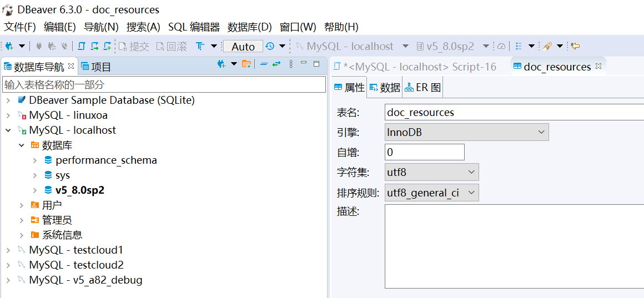The height and width of the screenshot is (298, 644).
Task: Expand DBeaver Sample Database (SQLite) node
Action: coord(8,100)
